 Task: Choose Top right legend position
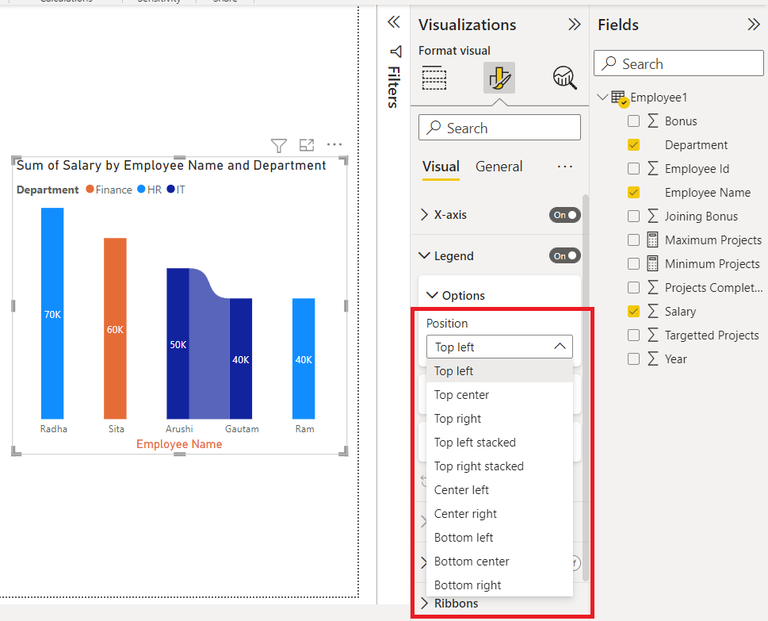tap(499, 419)
